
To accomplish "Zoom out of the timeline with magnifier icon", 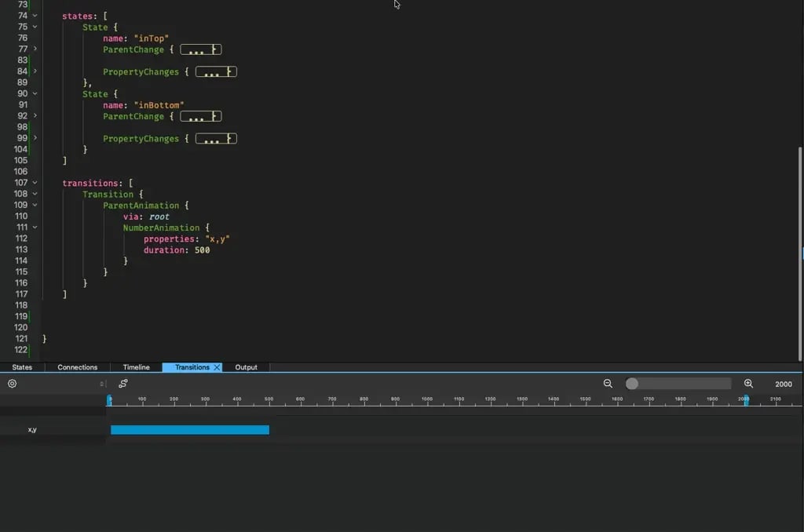I will pos(608,384).
